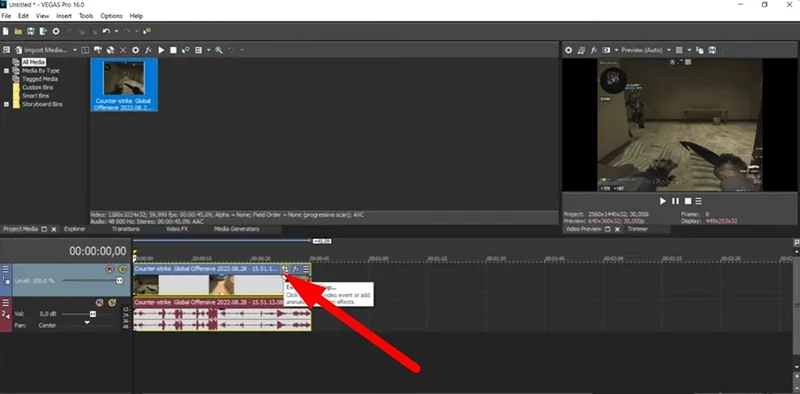
Task: Expand the Storyboard Bins tree node
Action: pyautogui.click(x=6, y=104)
